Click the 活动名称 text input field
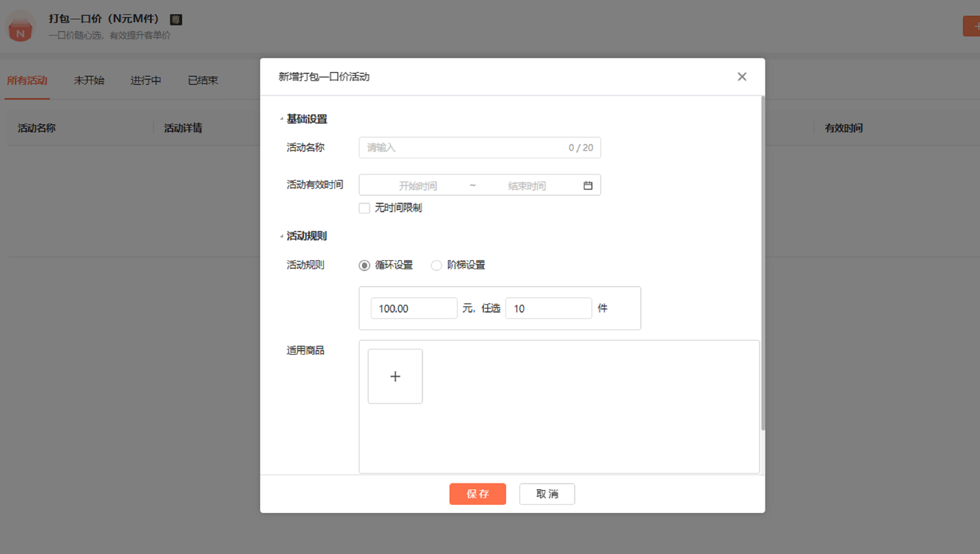Image resolution: width=980 pixels, height=554 pixels. click(x=464, y=147)
